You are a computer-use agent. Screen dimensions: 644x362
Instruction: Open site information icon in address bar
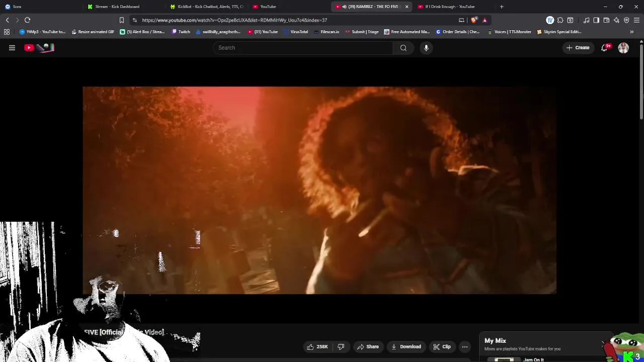pos(134,20)
